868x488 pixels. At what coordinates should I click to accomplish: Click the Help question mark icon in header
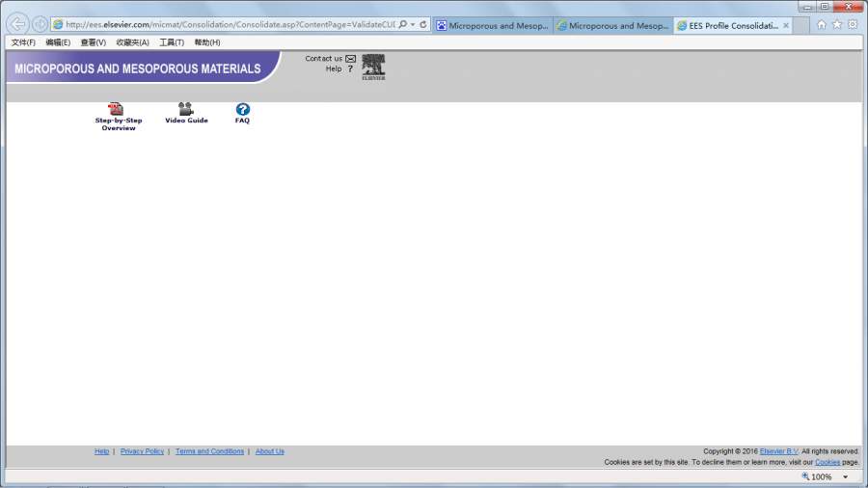point(350,69)
